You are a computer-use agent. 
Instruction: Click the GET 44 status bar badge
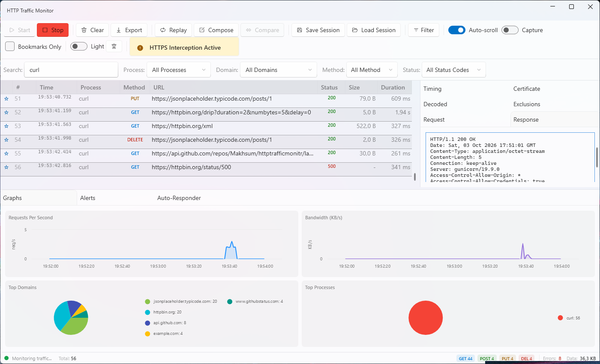[465, 358]
